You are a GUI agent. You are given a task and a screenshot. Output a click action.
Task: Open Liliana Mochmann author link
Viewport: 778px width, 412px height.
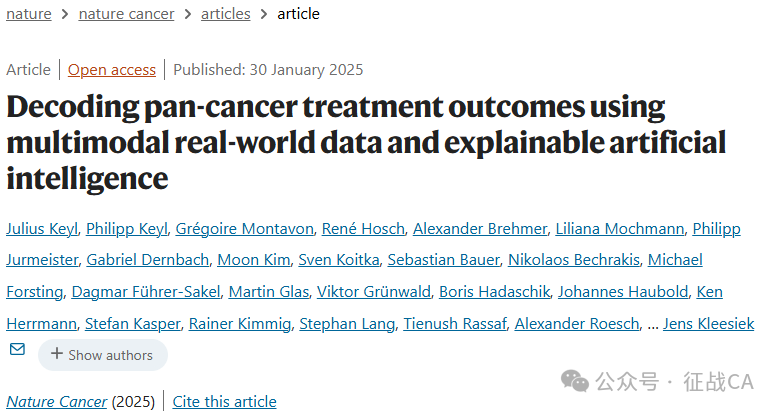coord(620,229)
